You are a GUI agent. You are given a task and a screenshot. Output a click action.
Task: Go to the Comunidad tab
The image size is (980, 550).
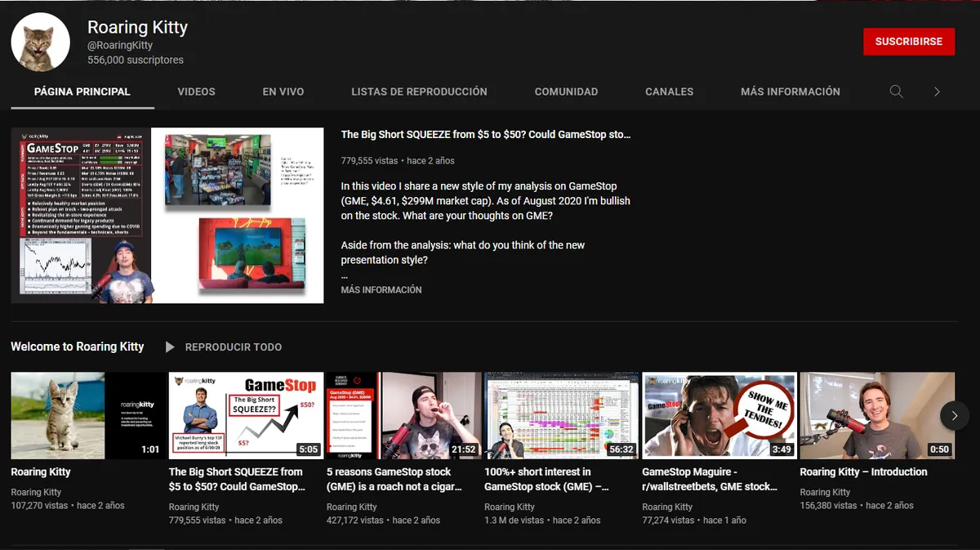[566, 92]
